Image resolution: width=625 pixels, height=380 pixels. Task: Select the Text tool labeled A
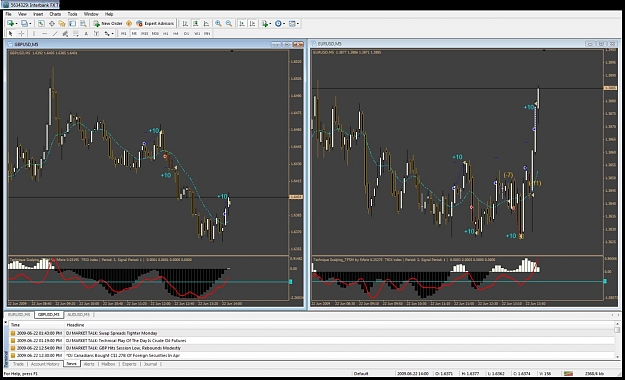click(x=86, y=34)
